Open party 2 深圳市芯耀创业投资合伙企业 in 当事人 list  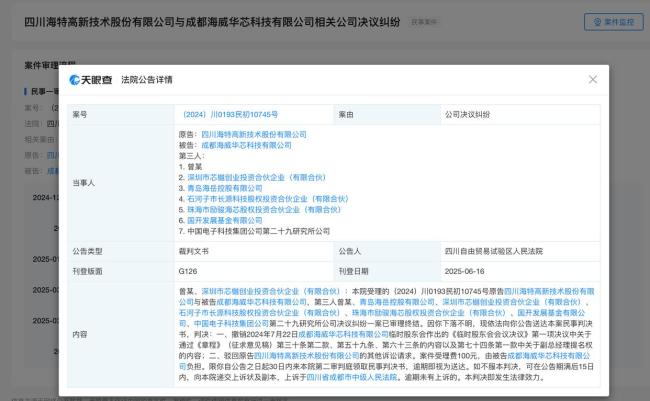(x=257, y=177)
